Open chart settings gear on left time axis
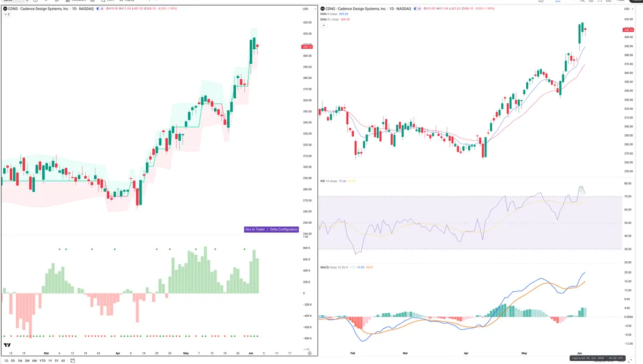The height and width of the screenshot is (364, 643). (x=309, y=353)
